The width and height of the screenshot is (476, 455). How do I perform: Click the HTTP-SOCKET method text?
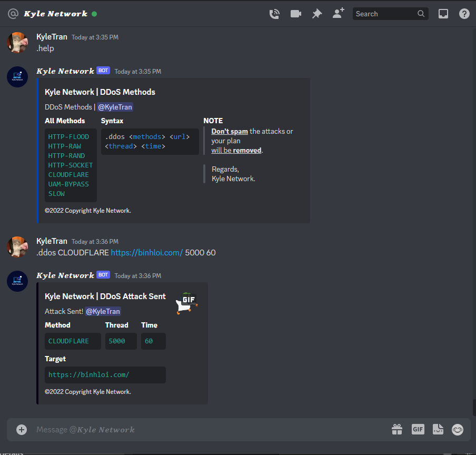pyautogui.click(x=71, y=165)
